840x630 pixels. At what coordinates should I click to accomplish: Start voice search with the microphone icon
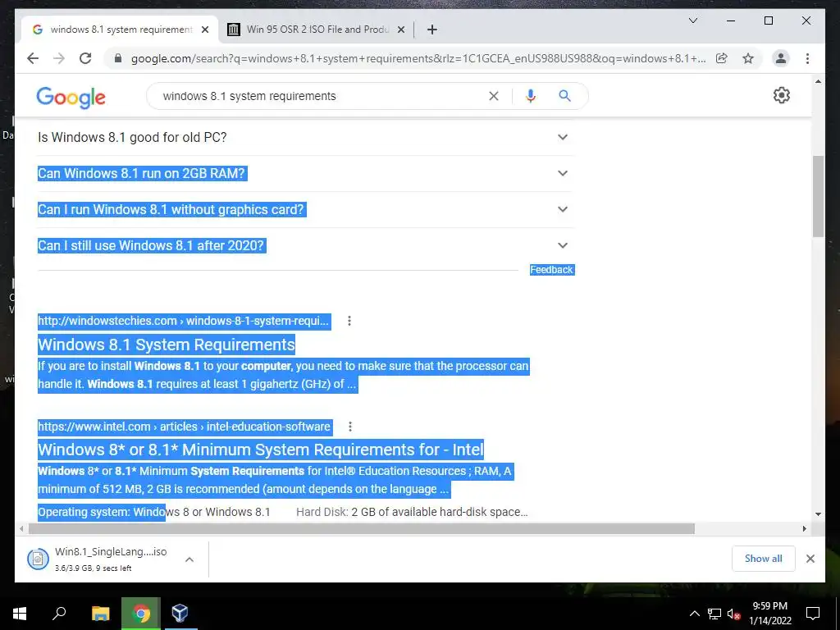(x=531, y=96)
